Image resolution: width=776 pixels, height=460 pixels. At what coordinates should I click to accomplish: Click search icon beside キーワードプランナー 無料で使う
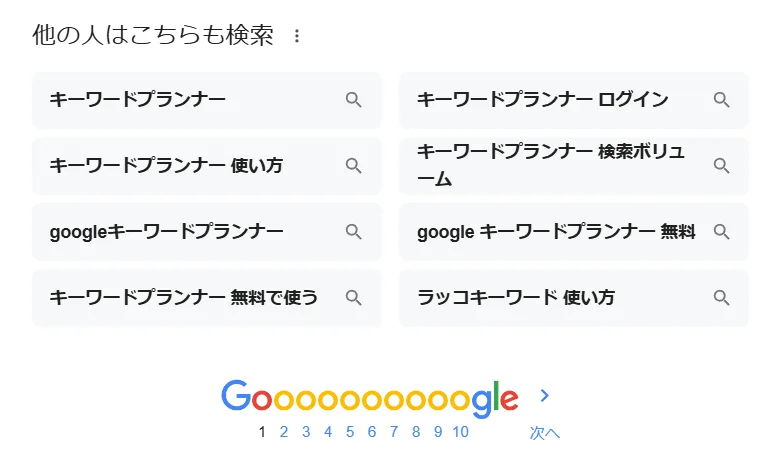tap(353, 298)
